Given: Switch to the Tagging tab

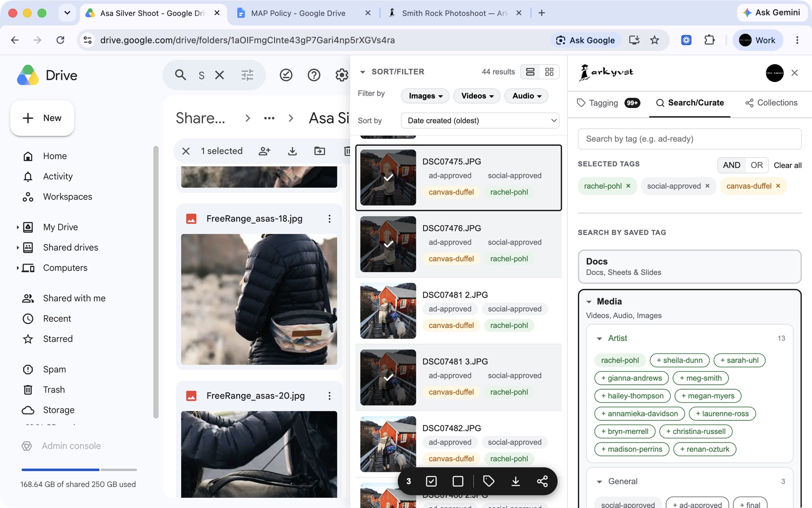Looking at the screenshot, I should (608, 103).
